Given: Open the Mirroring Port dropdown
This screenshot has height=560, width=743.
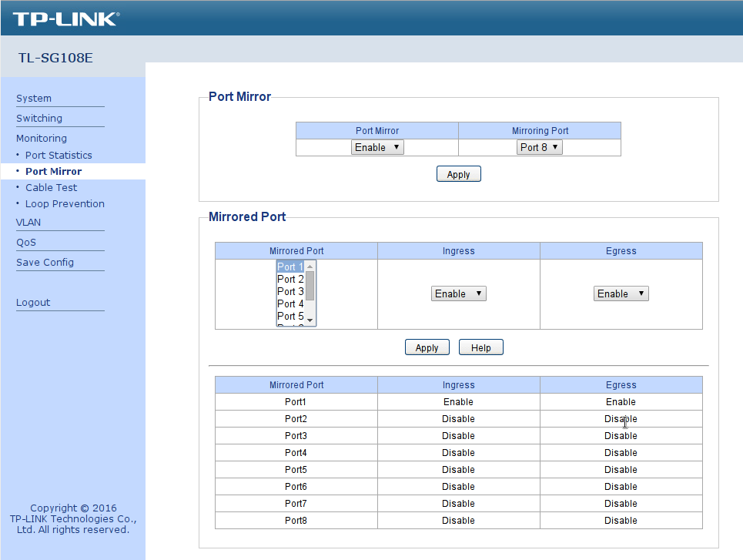Looking at the screenshot, I should pos(539,147).
